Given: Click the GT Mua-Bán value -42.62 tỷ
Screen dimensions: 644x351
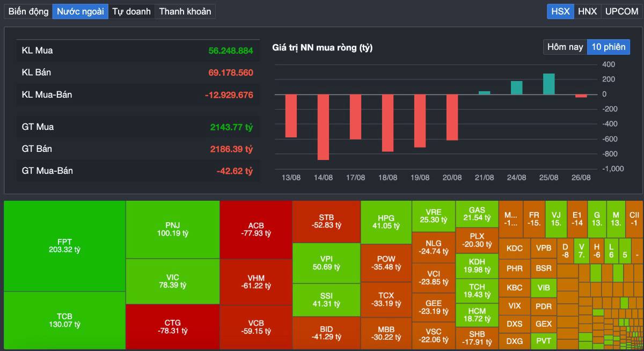Looking at the screenshot, I should [235, 171].
